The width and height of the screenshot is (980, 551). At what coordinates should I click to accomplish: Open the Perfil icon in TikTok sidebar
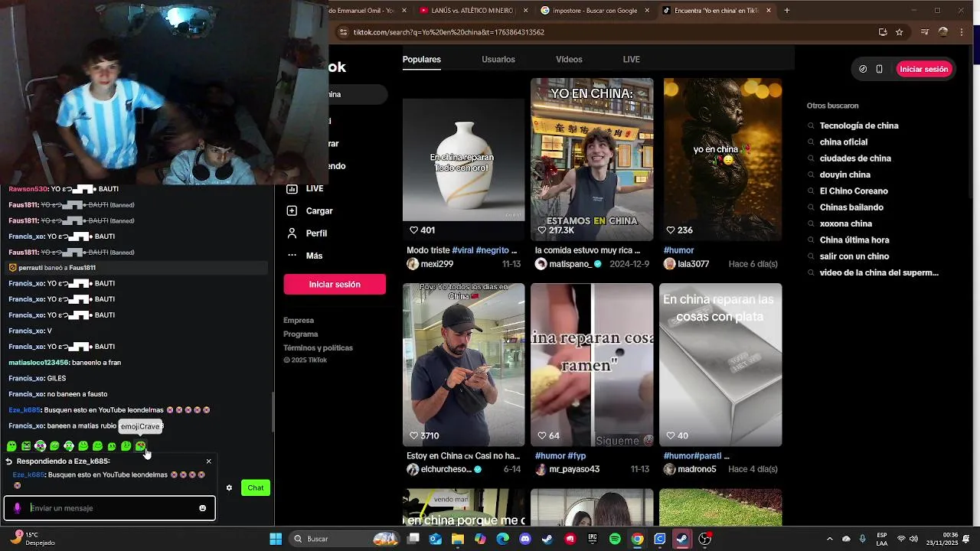click(292, 233)
